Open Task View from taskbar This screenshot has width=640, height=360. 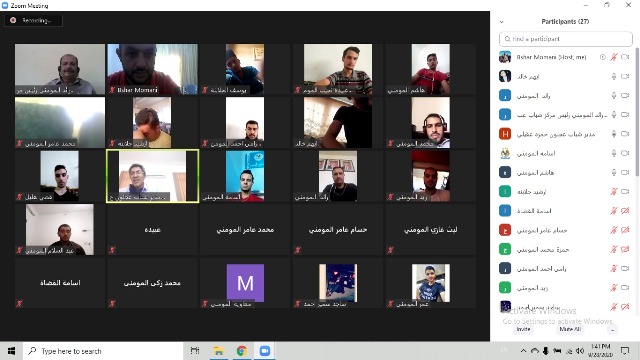[x=195, y=351]
